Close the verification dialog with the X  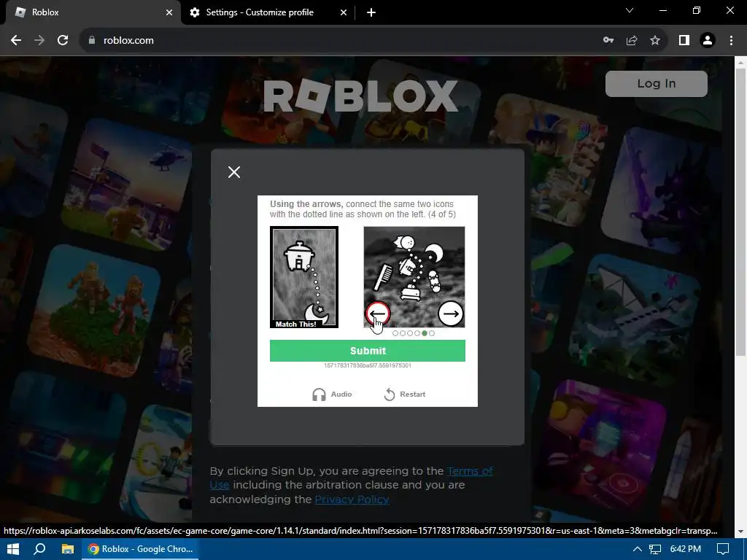click(x=234, y=172)
